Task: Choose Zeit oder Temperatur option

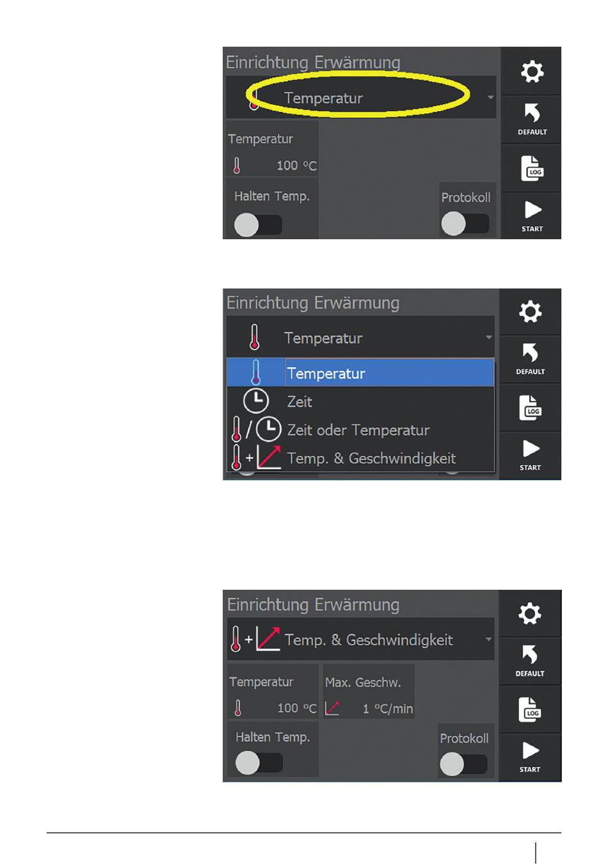Action: [361, 430]
